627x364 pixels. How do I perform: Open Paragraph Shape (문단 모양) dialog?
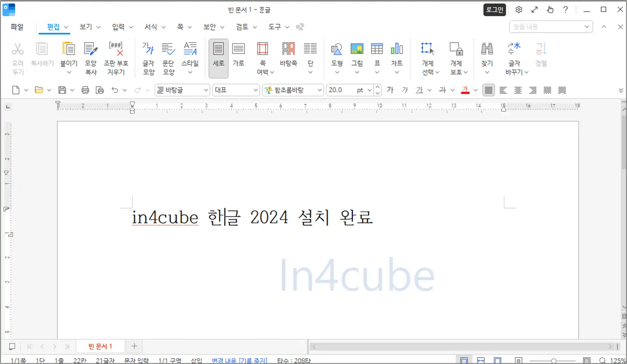tap(168, 49)
